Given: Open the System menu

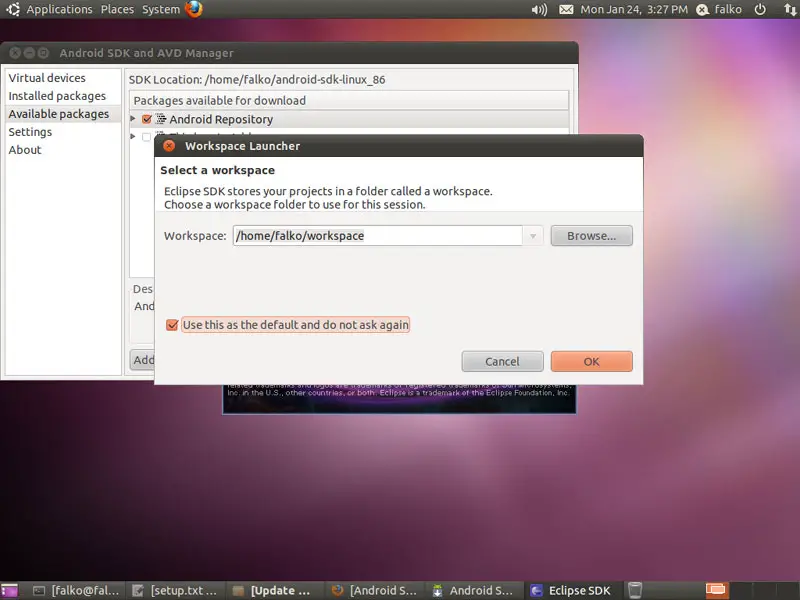Looking at the screenshot, I should click(x=161, y=9).
